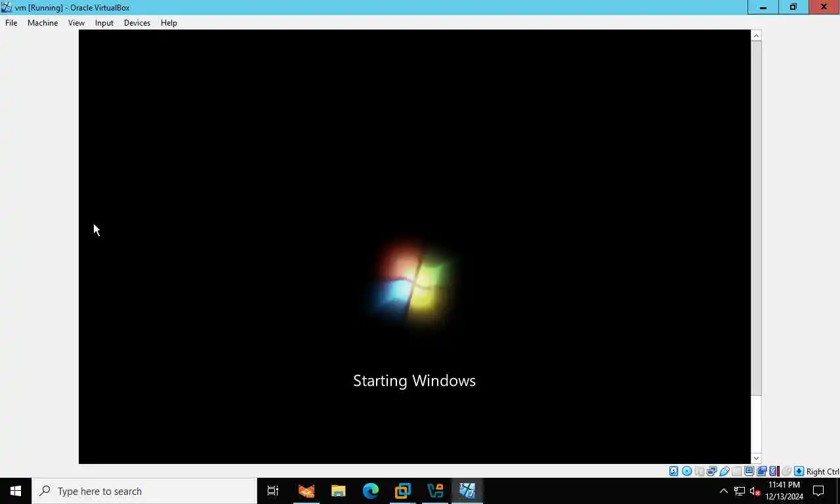Click the recording status icon
The width and height of the screenshot is (840, 504).
pyautogui.click(x=761, y=471)
